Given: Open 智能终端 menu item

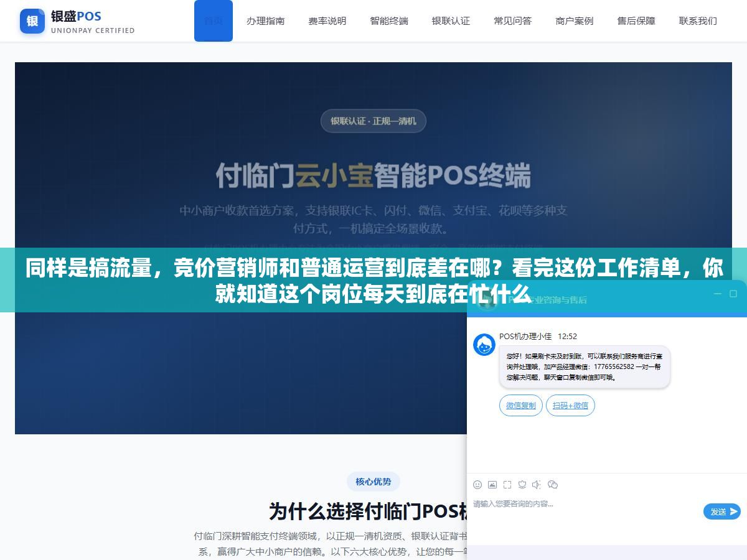Looking at the screenshot, I should tap(389, 21).
